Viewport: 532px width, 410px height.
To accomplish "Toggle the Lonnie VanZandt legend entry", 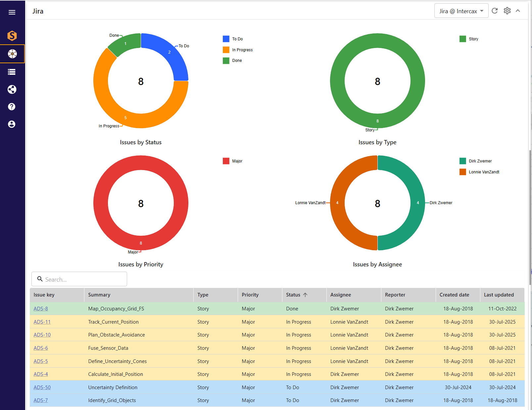I will click(479, 172).
